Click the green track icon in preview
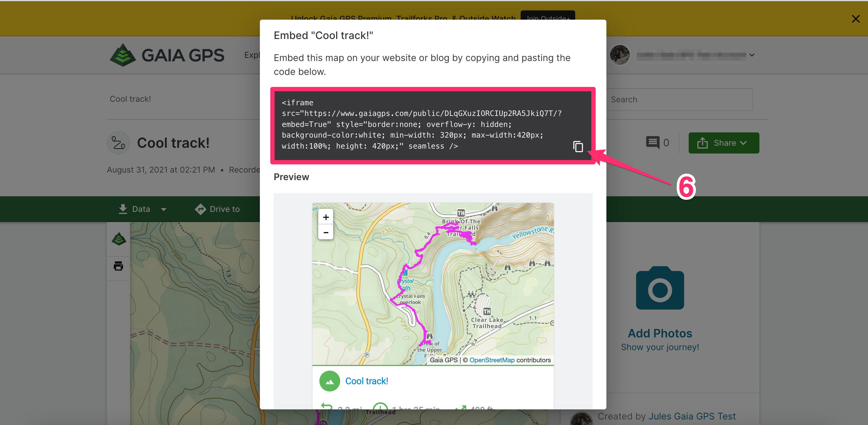This screenshot has width=868, height=425. coord(329,381)
